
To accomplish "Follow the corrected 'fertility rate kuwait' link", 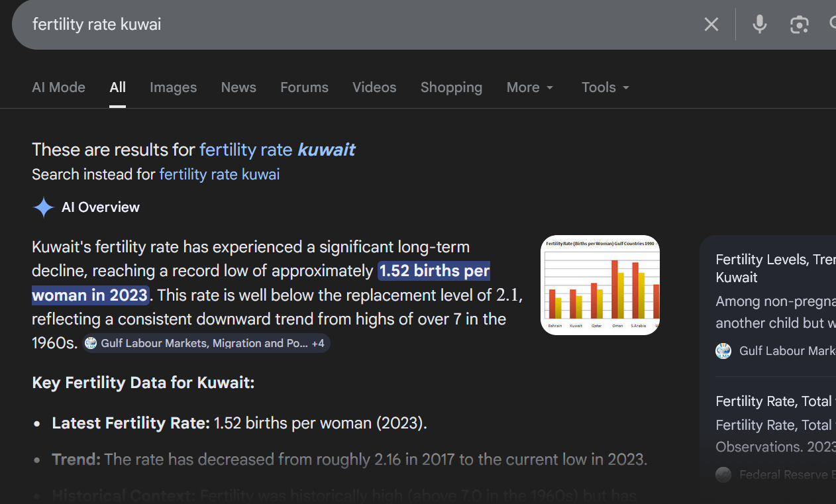I will point(277,150).
